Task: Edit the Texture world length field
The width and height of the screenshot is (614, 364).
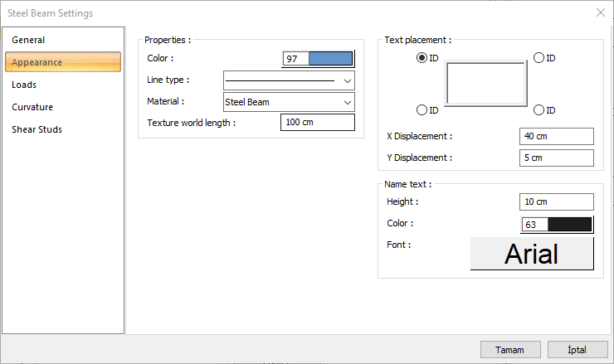Action: coord(318,123)
